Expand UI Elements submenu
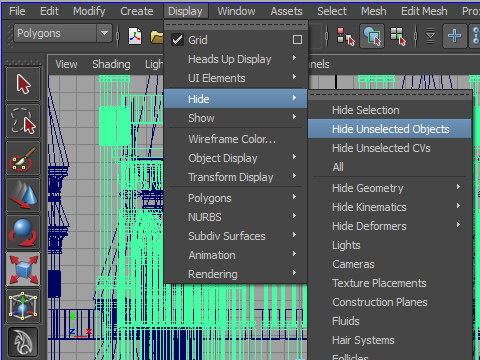 coord(236,78)
